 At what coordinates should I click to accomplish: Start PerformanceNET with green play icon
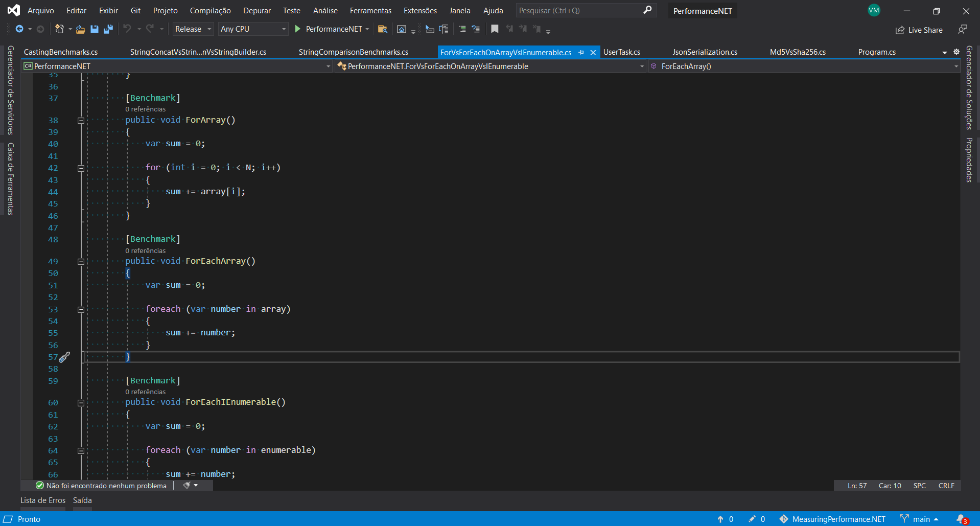pyautogui.click(x=298, y=29)
